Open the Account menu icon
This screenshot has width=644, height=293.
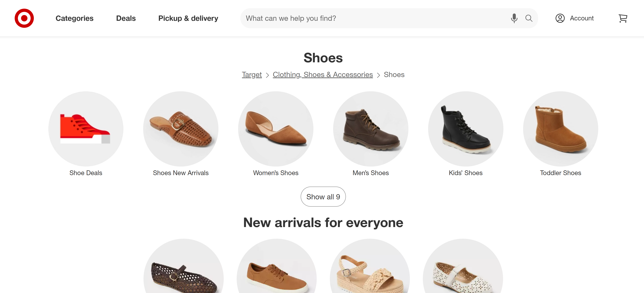560,18
